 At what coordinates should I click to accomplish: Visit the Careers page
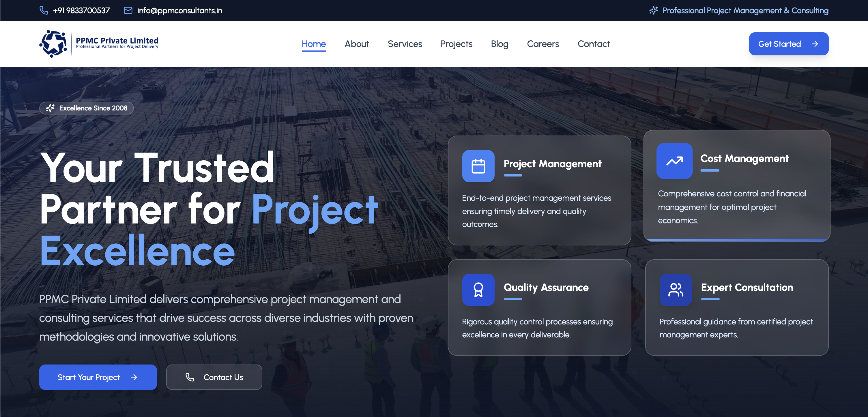tap(542, 44)
